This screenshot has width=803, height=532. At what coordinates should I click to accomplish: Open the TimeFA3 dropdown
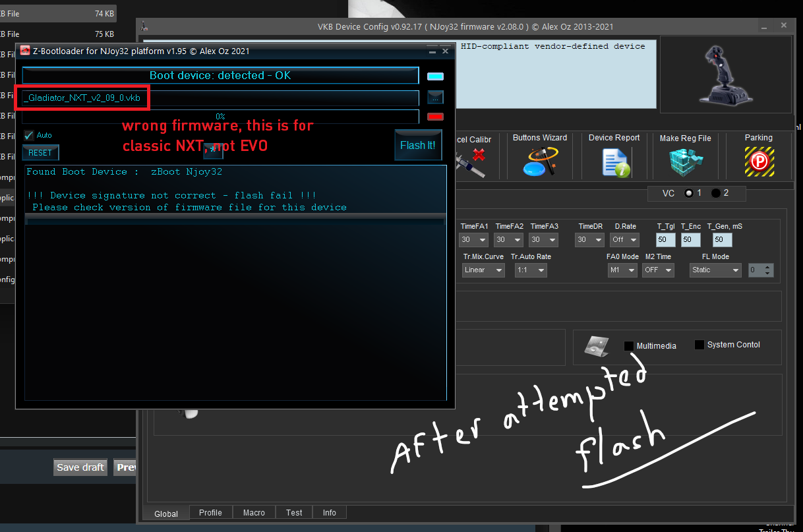(544, 240)
